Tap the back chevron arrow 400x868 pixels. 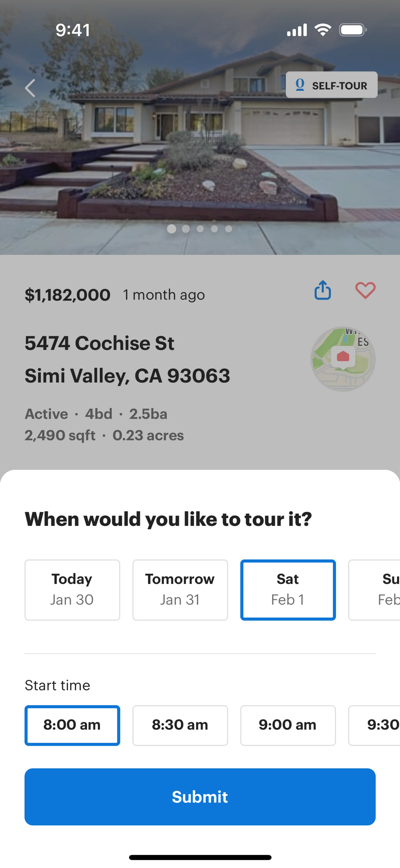pyautogui.click(x=30, y=88)
